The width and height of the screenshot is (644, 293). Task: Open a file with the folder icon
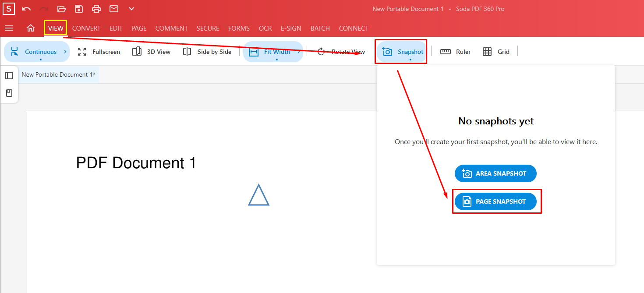click(61, 9)
